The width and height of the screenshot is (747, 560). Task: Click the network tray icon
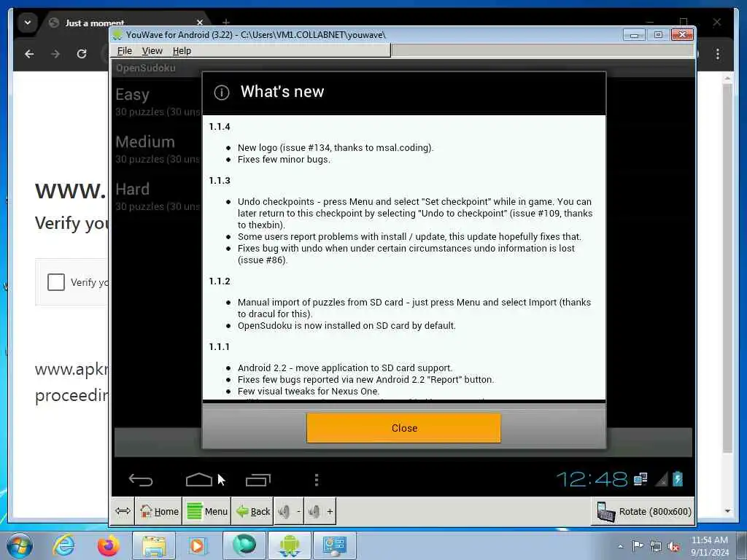pos(656,547)
